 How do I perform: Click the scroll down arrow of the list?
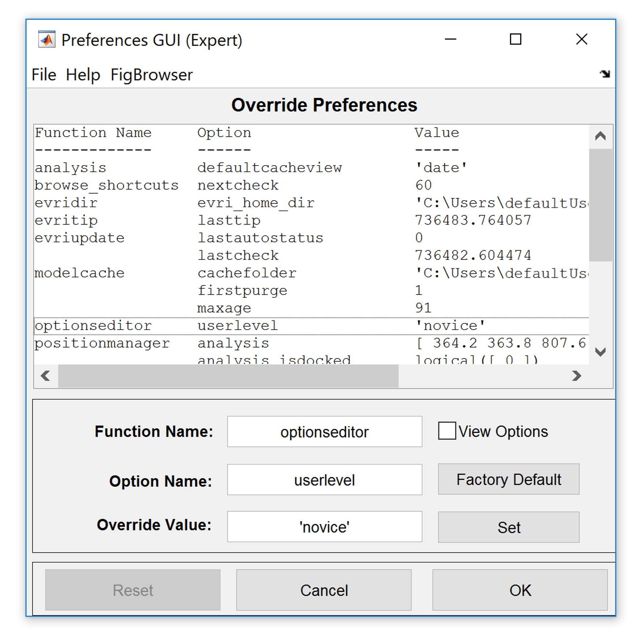tap(600, 352)
